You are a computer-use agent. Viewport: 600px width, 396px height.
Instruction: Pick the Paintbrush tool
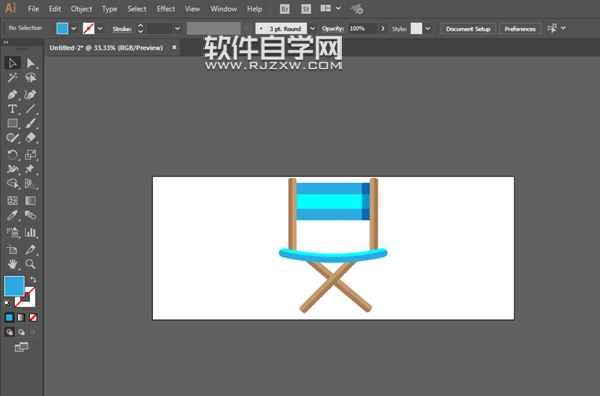coord(30,123)
